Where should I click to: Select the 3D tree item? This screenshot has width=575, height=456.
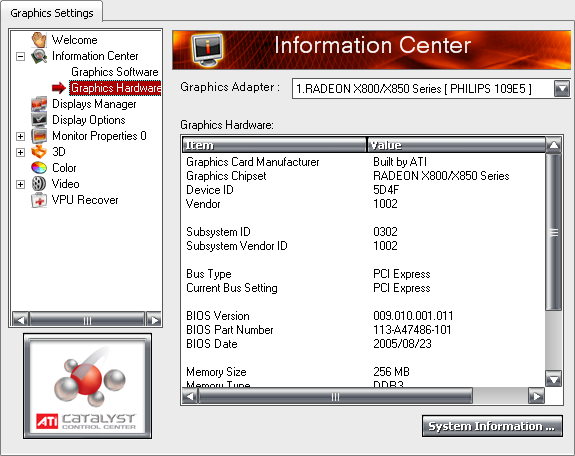click(x=59, y=152)
